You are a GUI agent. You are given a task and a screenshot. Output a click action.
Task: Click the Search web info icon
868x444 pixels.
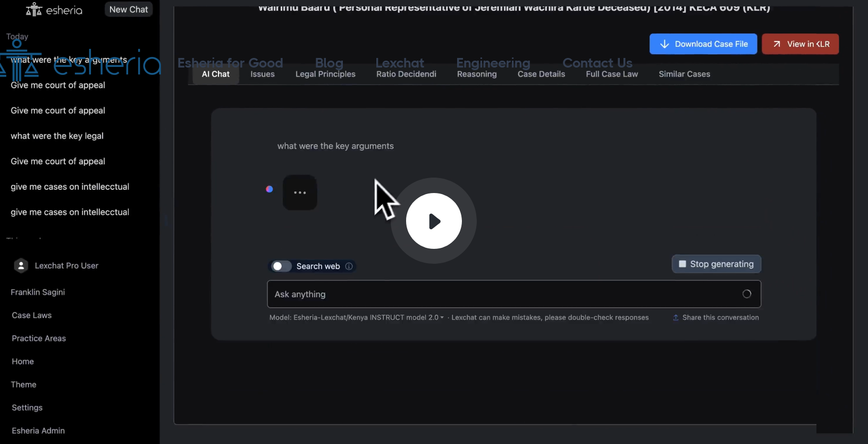pos(349,266)
